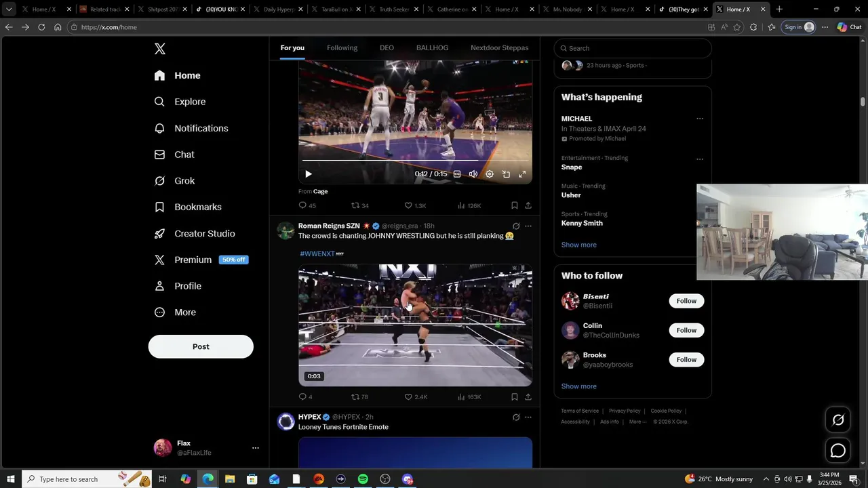The image size is (868, 488).
Task: Expand the More sidebar menu
Action: (175, 312)
